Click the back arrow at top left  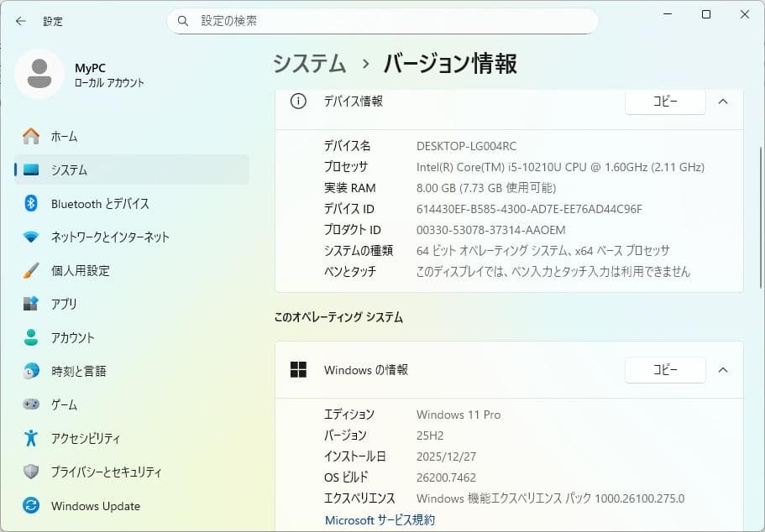(x=18, y=21)
